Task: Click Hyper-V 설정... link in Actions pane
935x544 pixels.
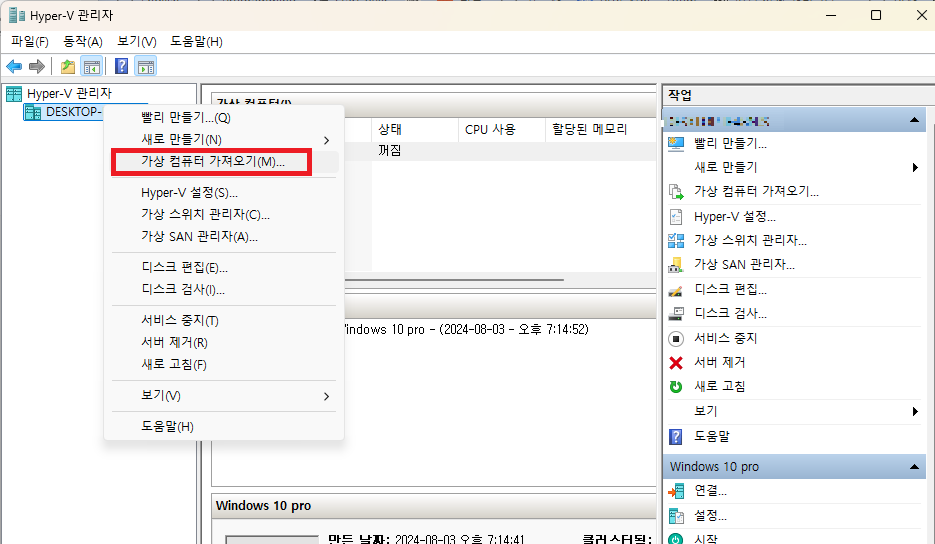Action: (735, 217)
